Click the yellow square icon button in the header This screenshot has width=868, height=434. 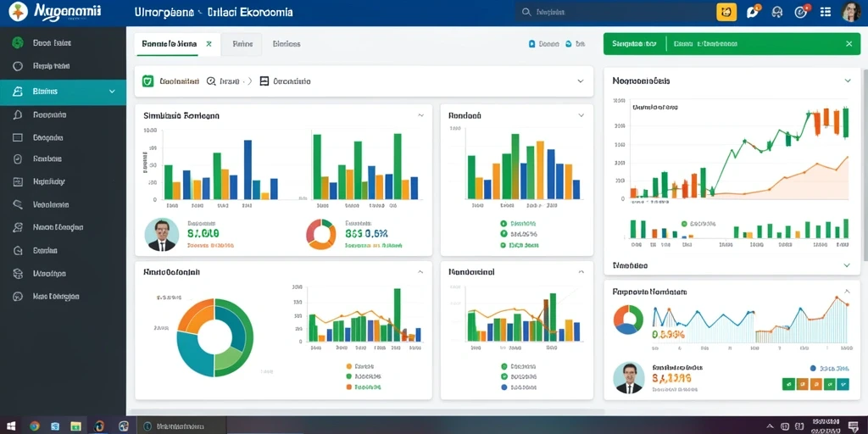point(726,12)
